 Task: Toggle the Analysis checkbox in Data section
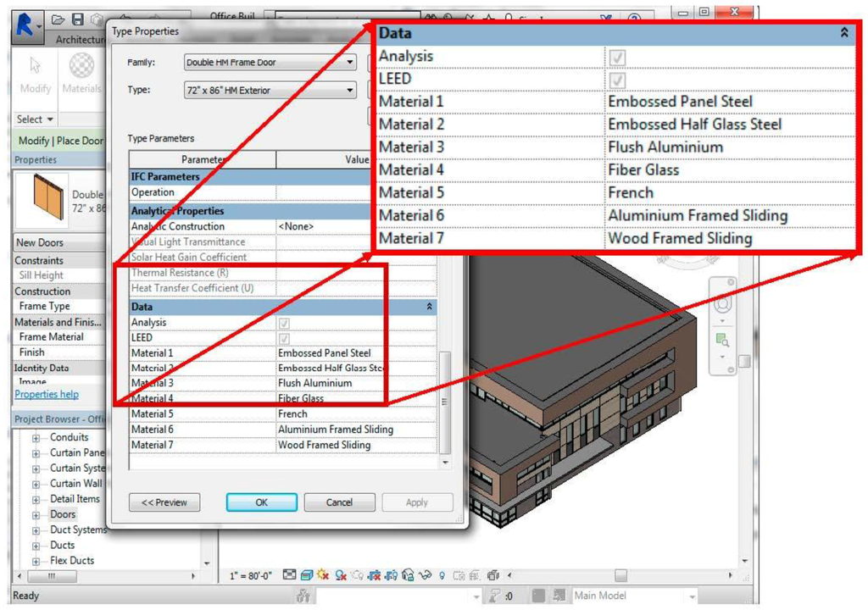286,323
